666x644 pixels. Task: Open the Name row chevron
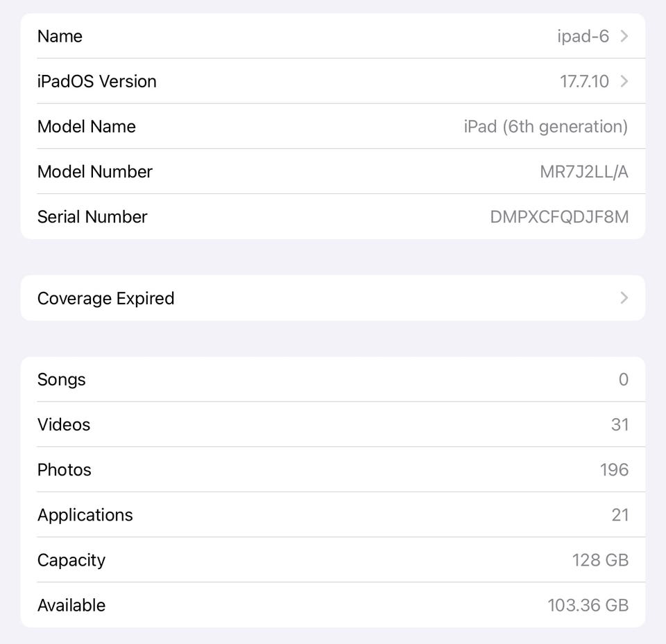[624, 36]
